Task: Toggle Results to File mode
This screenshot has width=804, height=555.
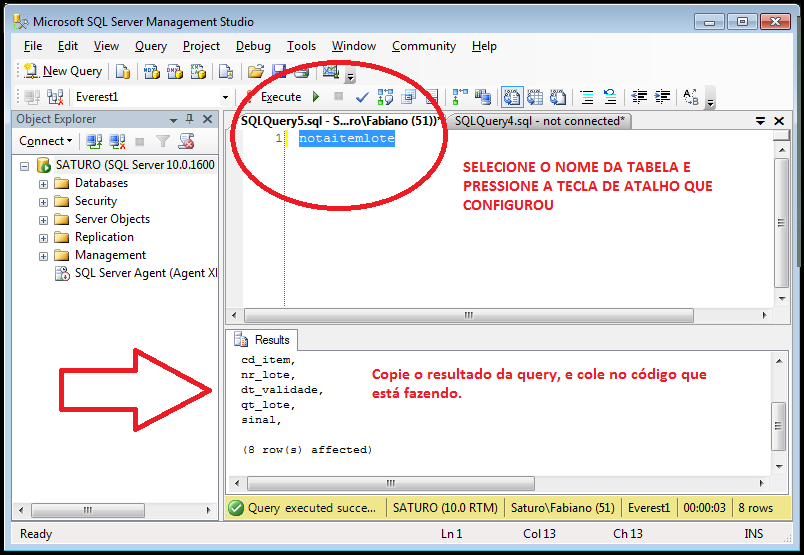Action: tap(558, 96)
